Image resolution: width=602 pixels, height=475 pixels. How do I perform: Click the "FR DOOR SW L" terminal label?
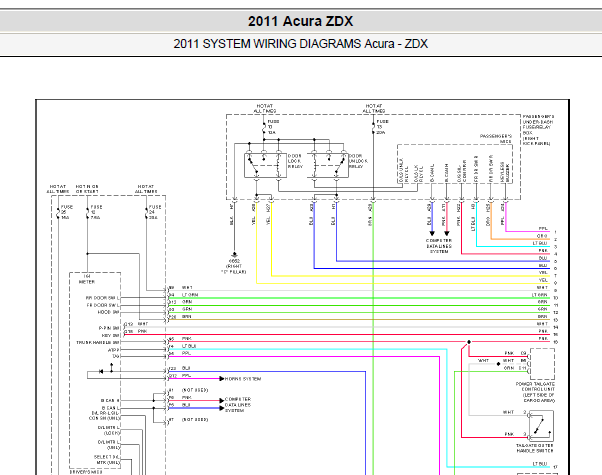pos(103,305)
